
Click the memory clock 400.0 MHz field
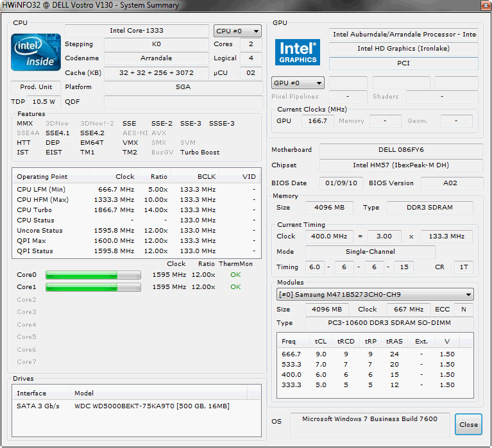pos(329,236)
